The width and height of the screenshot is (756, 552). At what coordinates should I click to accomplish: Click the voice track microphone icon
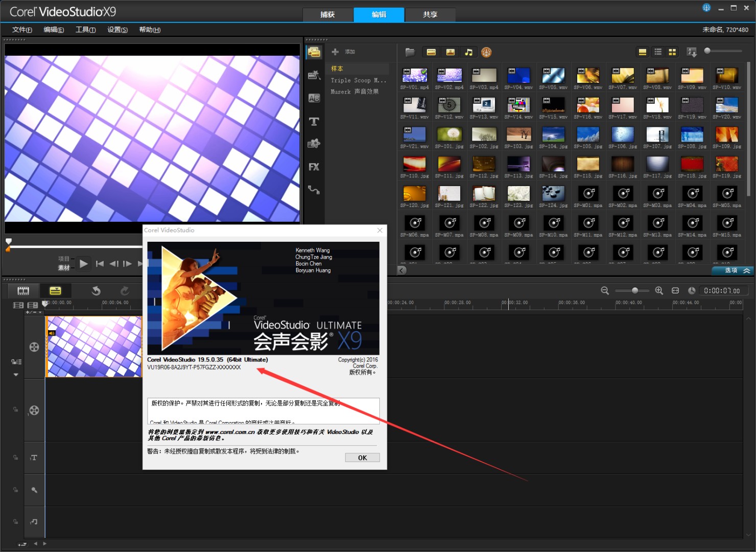[x=34, y=490]
